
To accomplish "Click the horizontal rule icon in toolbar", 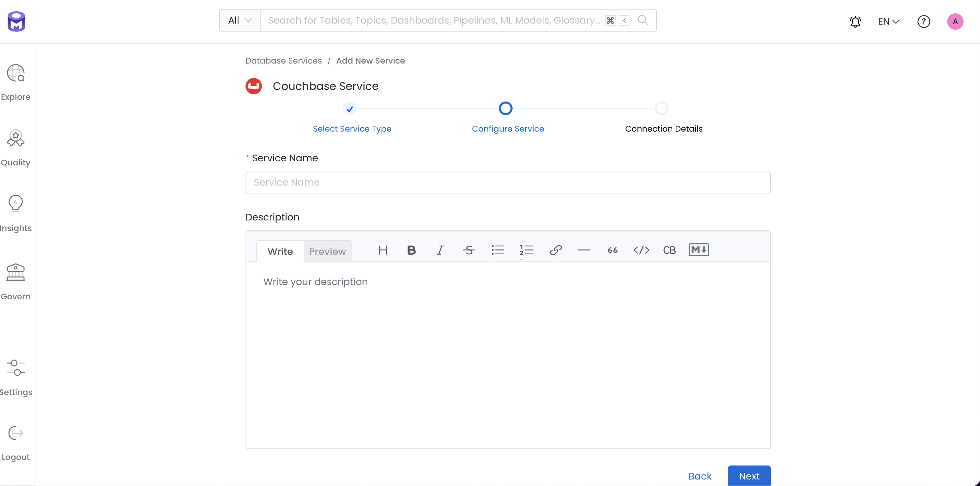I will coord(584,250).
